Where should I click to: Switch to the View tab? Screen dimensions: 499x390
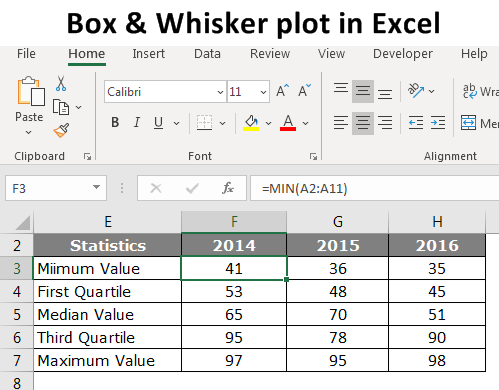coord(331,54)
